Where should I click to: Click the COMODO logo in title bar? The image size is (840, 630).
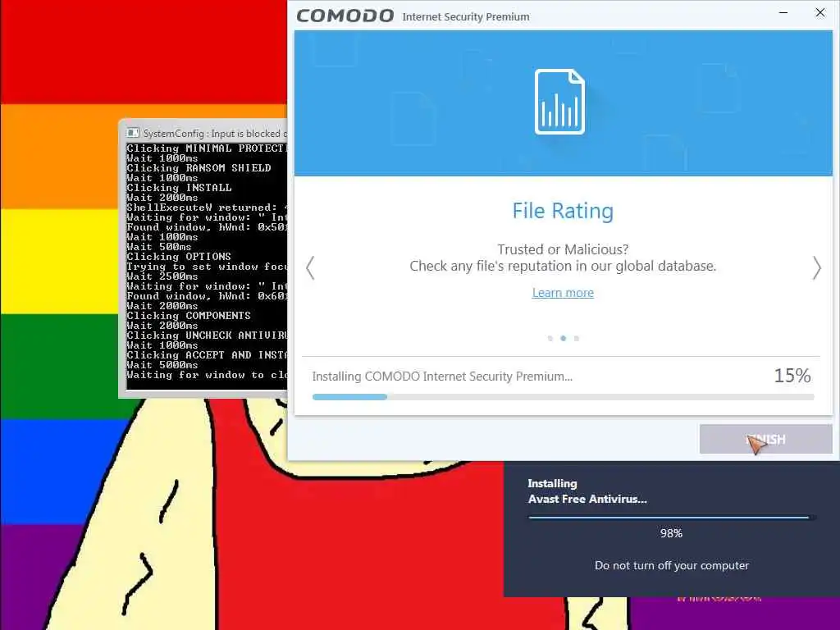(345, 16)
